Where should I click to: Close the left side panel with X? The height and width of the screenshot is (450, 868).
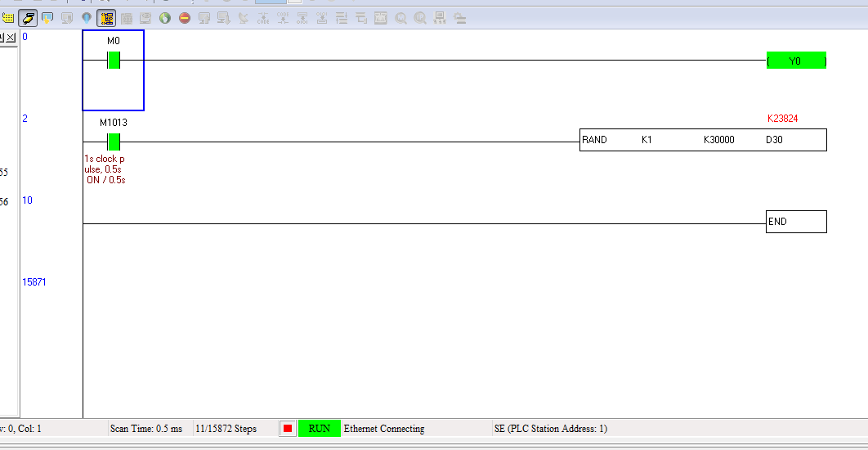[x=11, y=38]
